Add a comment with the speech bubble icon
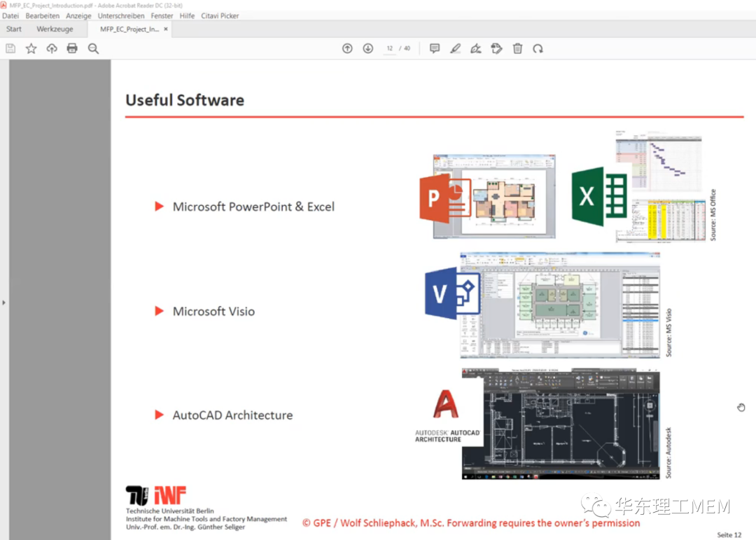 [x=435, y=48]
